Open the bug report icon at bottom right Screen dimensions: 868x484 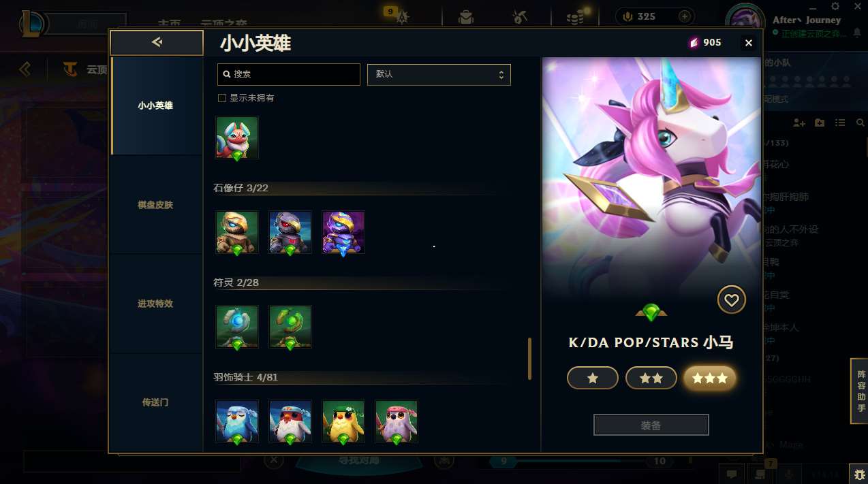click(858, 473)
